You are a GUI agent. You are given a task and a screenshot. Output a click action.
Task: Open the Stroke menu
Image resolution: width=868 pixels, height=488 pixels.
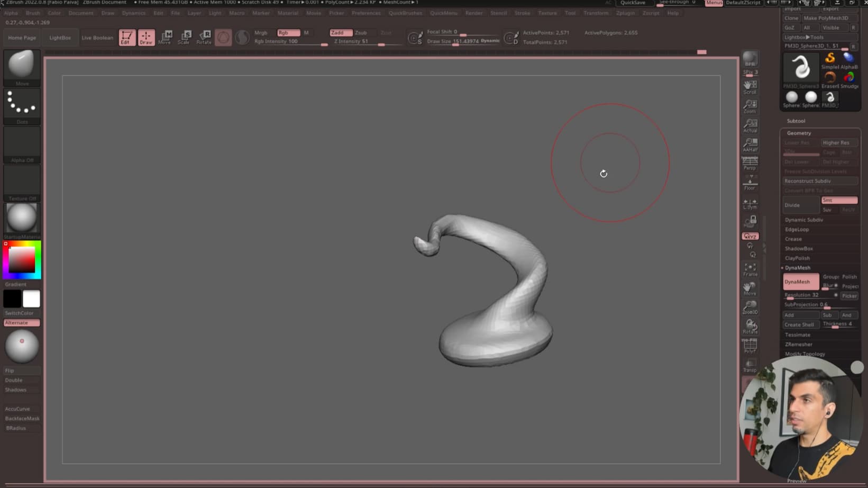522,13
